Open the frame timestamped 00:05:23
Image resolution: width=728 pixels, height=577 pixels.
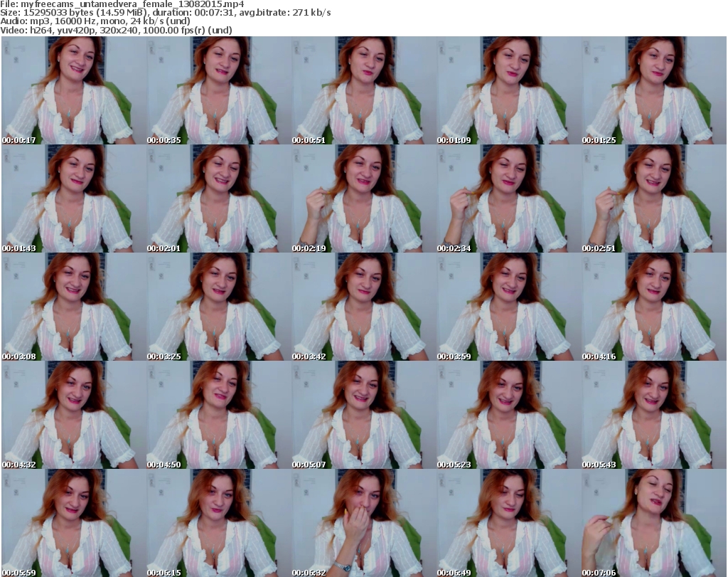coord(508,415)
